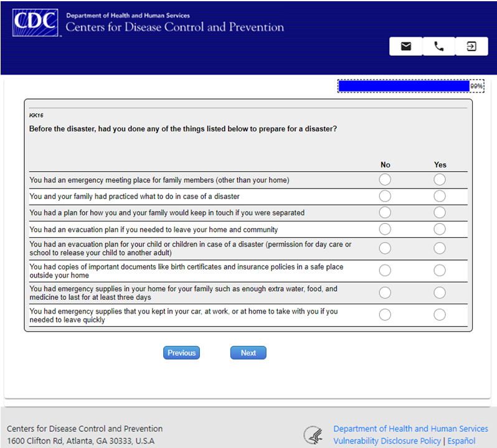Select Yes for emergency meeting place
Screen dimensions: 497x448
(x=440, y=180)
